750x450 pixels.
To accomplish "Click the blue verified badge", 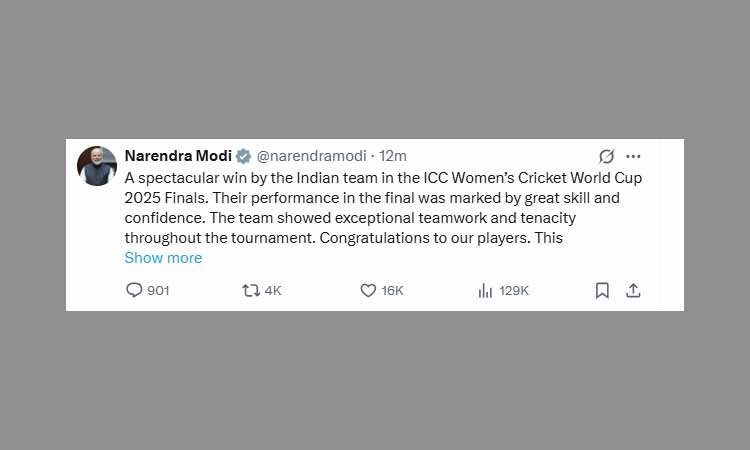I will pyautogui.click(x=242, y=156).
